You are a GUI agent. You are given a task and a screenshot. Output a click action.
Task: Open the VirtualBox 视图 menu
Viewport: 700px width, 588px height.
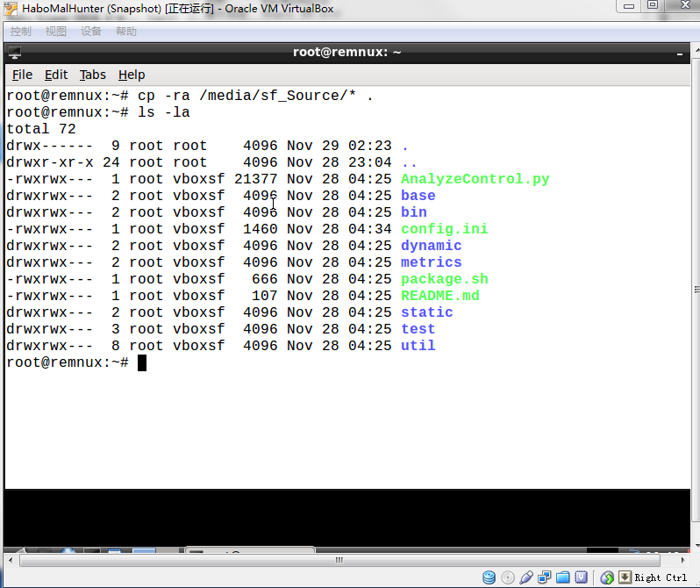[x=55, y=32]
